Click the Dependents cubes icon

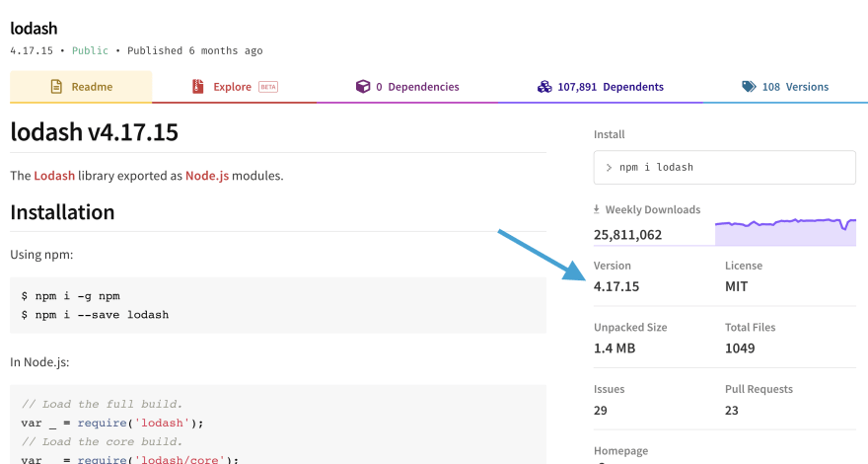[544, 87]
